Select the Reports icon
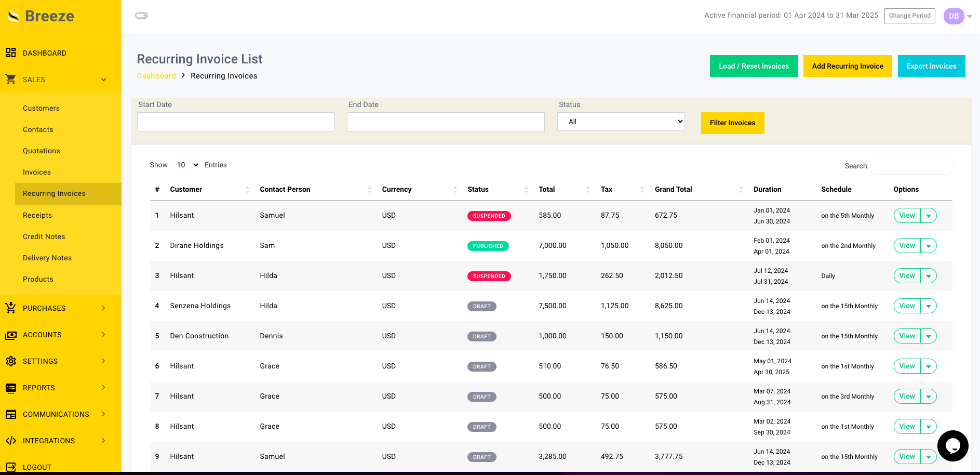The width and height of the screenshot is (980, 475). 11,388
